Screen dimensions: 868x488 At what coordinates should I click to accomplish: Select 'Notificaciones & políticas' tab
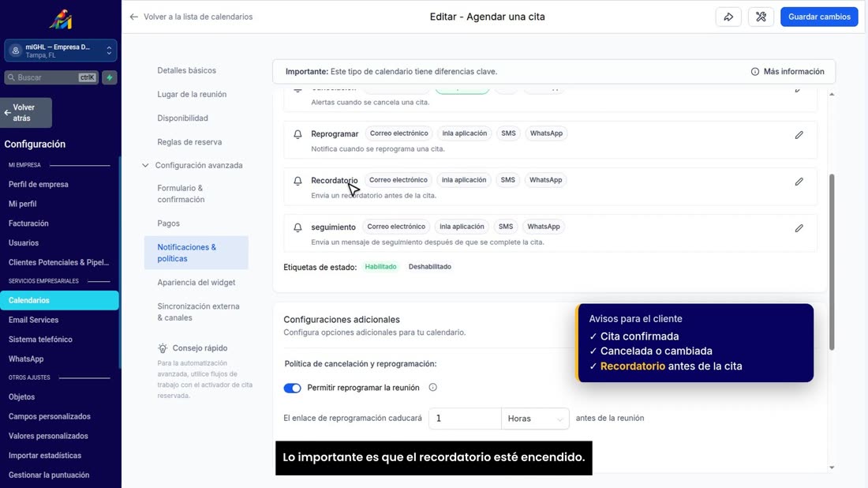tap(196, 253)
